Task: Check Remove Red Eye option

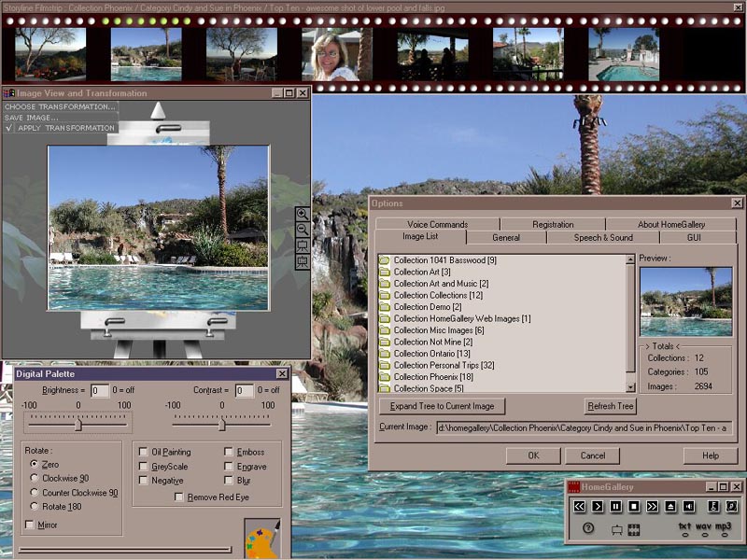Action: coord(178,497)
